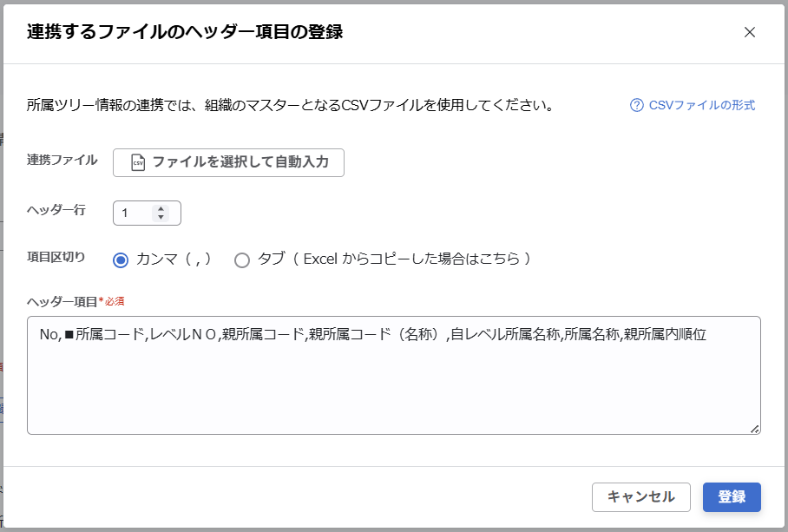Click 連携ファイル label

click(62, 160)
